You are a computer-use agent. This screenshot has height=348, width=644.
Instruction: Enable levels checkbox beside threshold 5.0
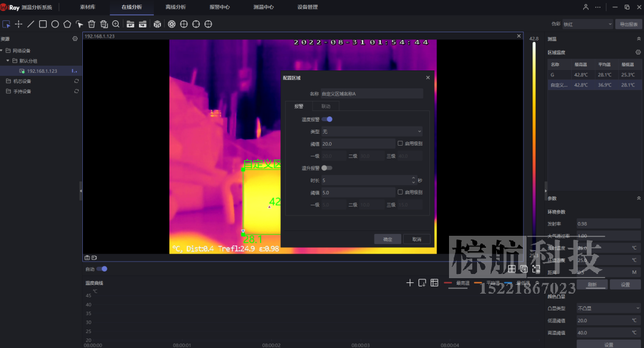point(400,192)
